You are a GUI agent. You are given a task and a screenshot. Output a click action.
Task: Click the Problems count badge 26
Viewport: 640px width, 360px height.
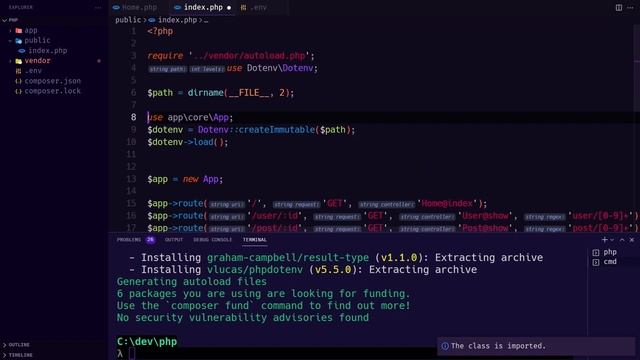[x=150, y=240]
